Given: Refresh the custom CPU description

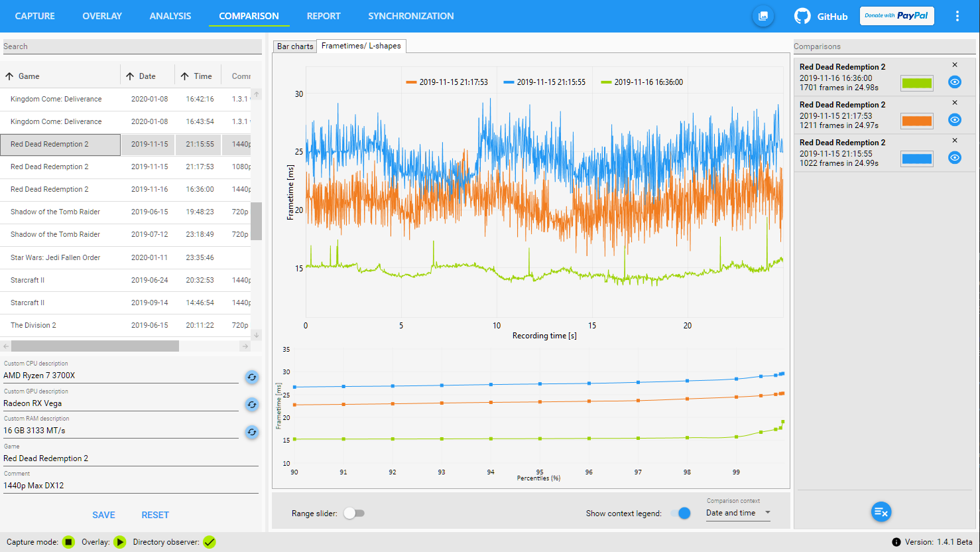Looking at the screenshot, I should coord(252,377).
